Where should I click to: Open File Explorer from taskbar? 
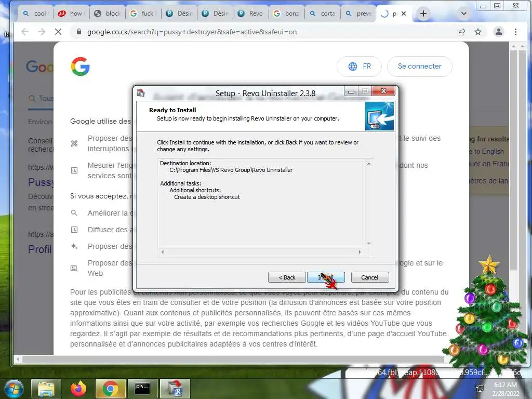pos(46,389)
